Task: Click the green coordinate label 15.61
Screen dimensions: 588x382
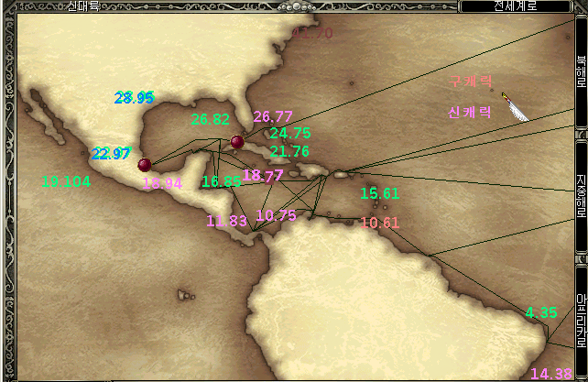Action: click(379, 193)
